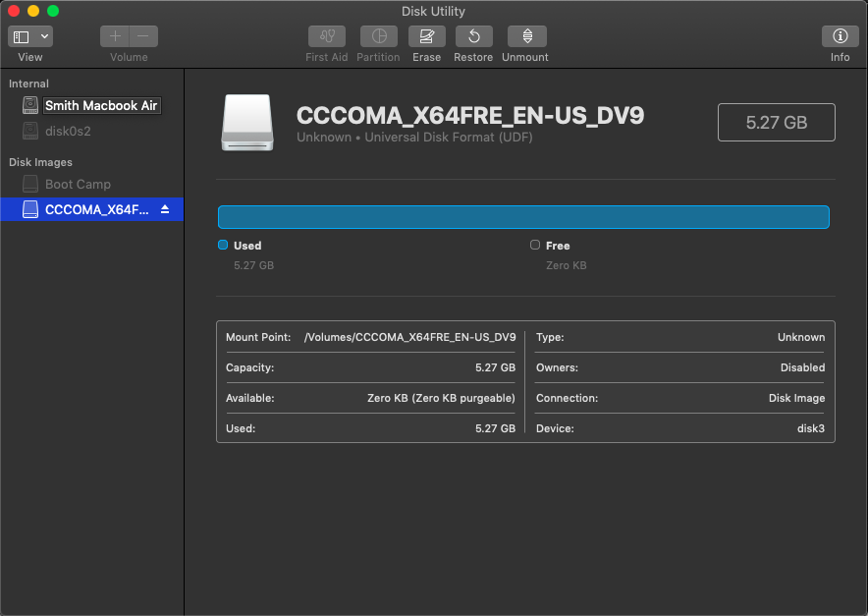This screenshot has width=868, height=616.
Task: Click the disk0s2 drive icon
Action: [30, 132]
